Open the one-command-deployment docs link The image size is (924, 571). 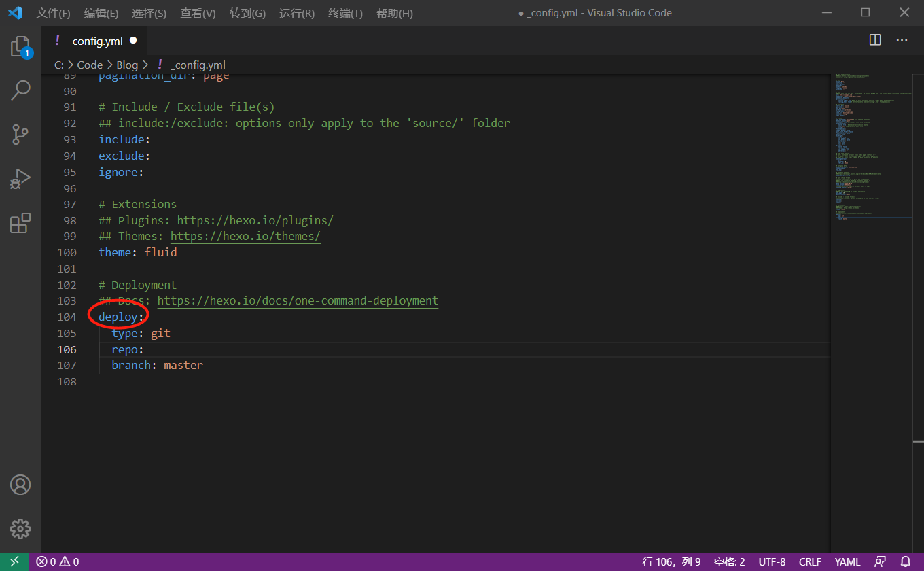pos(298,301)
